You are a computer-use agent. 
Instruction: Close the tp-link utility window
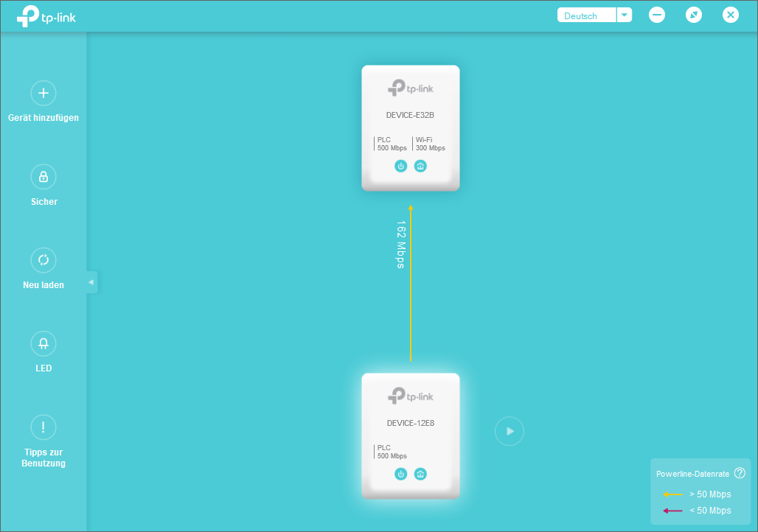[731, 15]
